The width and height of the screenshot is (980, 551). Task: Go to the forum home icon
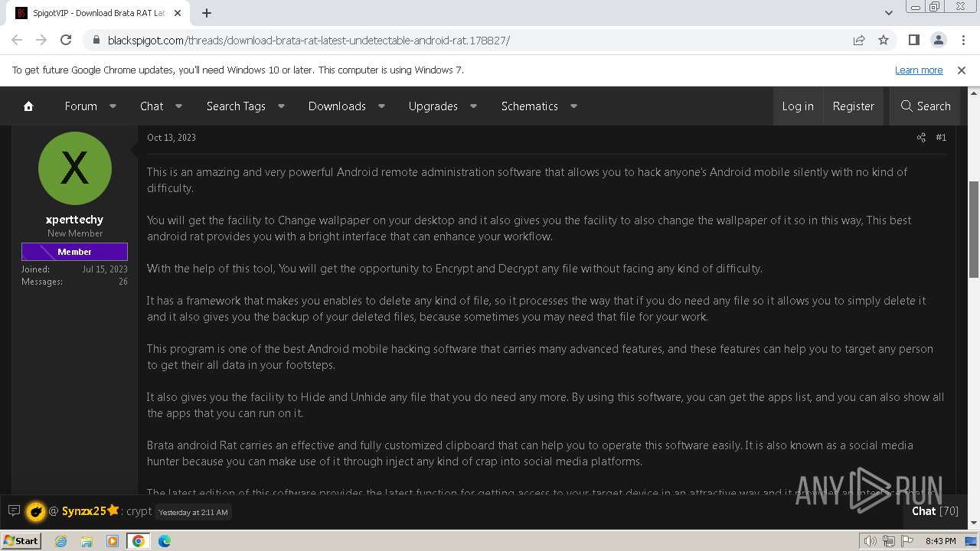28,106
